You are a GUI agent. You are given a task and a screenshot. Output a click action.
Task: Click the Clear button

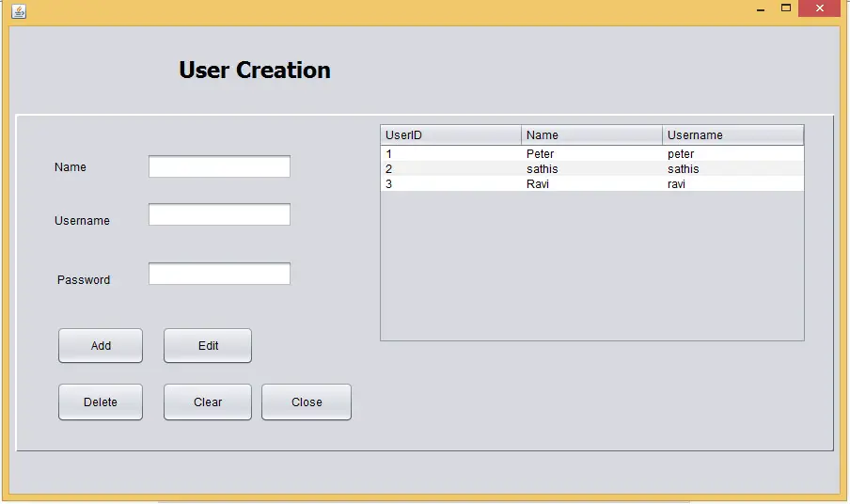208,402
